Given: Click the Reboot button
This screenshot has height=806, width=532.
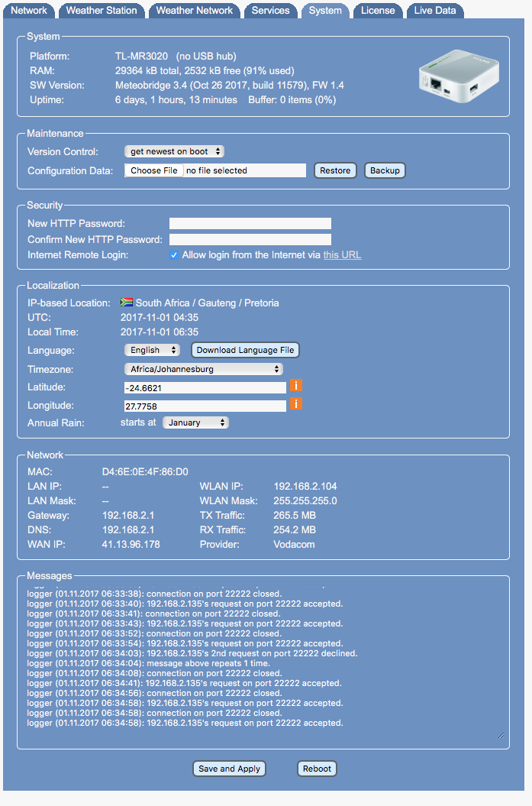Looking at the screenshot, I should [317, 769].
